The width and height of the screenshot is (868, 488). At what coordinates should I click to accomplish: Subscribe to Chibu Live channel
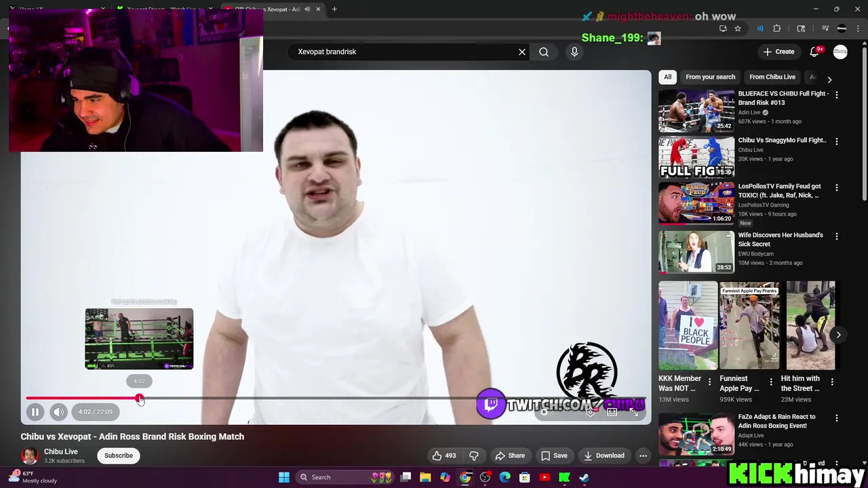pyautogui.click(x=119, y=455)
